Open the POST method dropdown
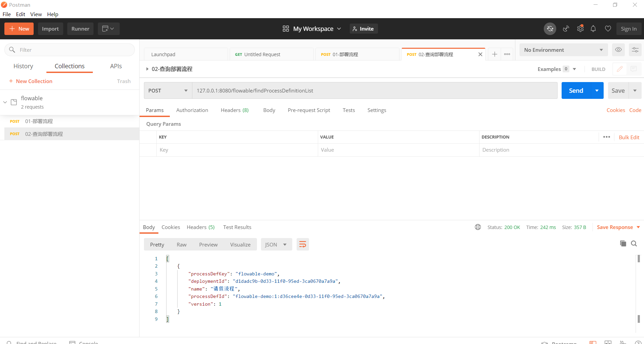644x344 pixels. 168,90
